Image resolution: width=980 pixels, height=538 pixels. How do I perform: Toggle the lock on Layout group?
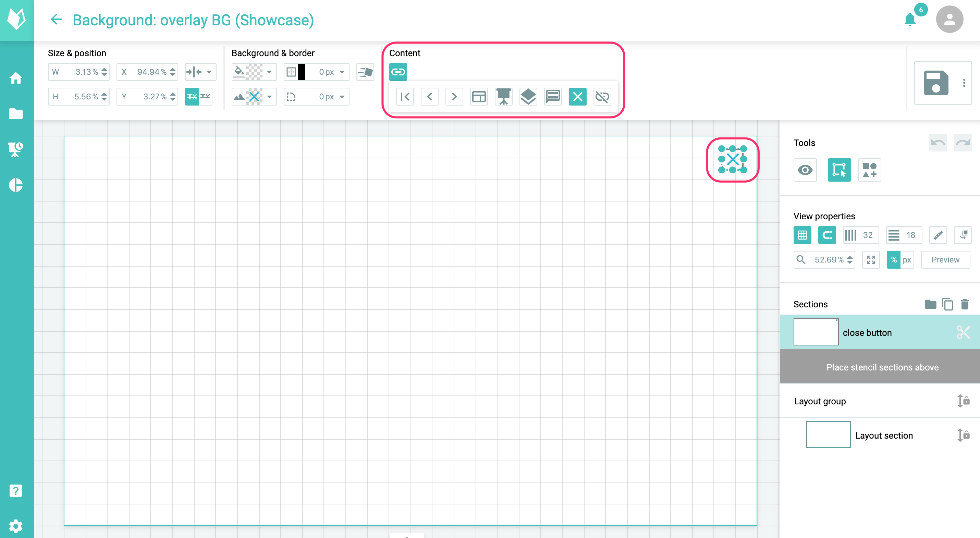tap(963, 401)
